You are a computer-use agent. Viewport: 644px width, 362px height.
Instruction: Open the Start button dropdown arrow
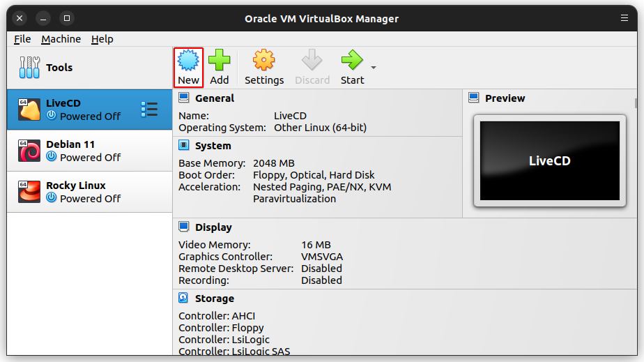tap(374, 68)
